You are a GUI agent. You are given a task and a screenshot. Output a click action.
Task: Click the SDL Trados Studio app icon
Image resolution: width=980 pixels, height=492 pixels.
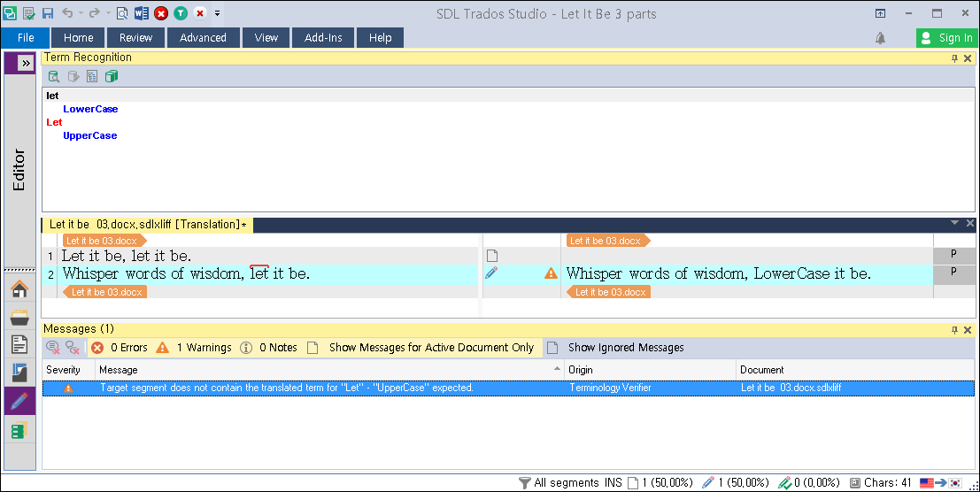[x=10, y=12]
